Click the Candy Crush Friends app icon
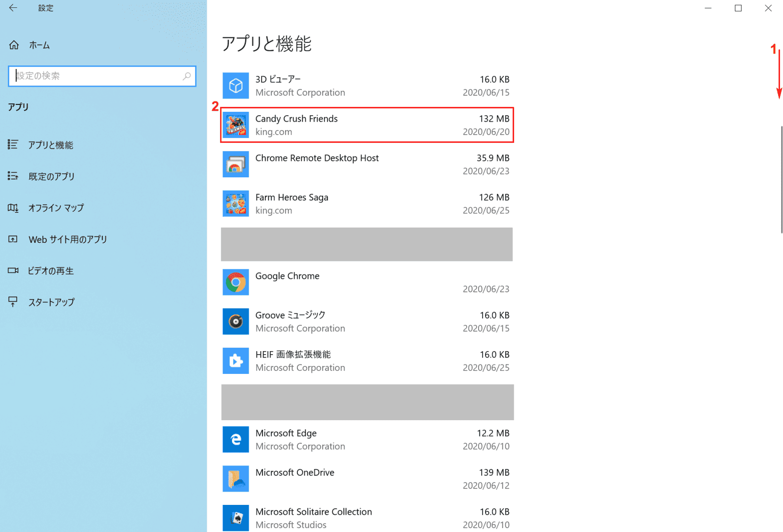The width and height of the screenshot is (783, 532). (x=235, y=125)
